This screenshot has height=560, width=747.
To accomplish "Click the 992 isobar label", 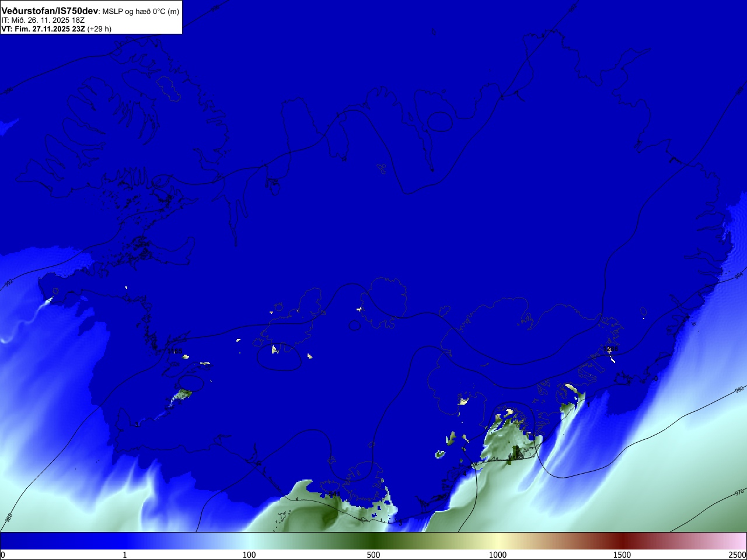I will tap(8, 283).
